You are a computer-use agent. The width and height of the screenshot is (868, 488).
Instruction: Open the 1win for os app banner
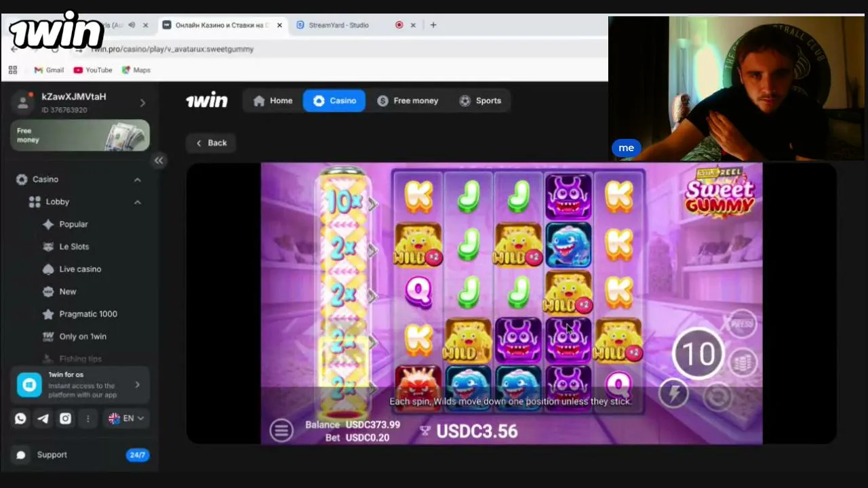pos(80,385)
